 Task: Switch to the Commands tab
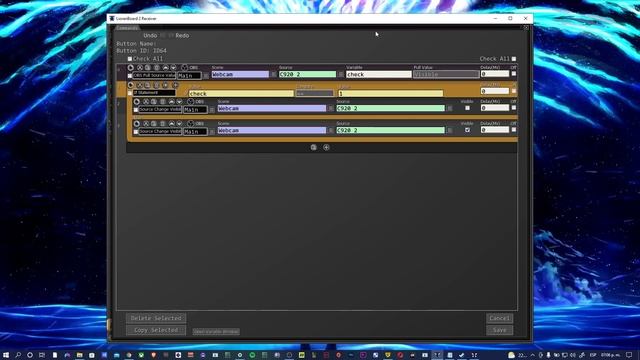[127, 28]
